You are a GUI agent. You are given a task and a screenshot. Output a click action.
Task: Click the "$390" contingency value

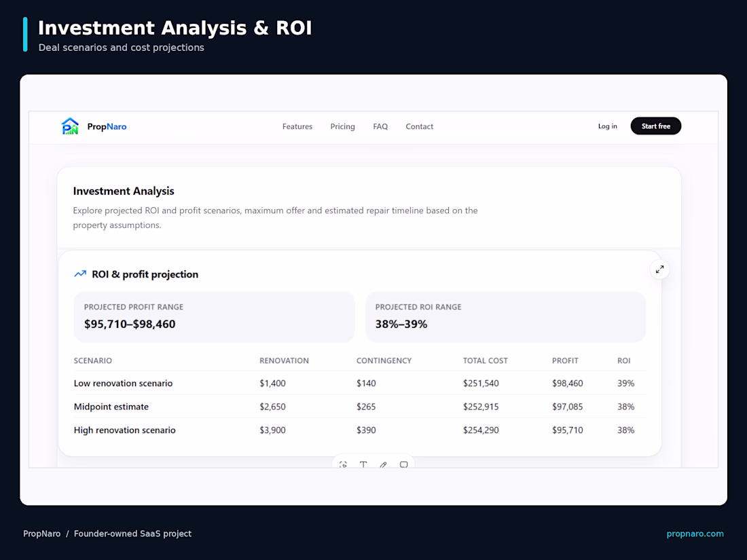[366, 430]
